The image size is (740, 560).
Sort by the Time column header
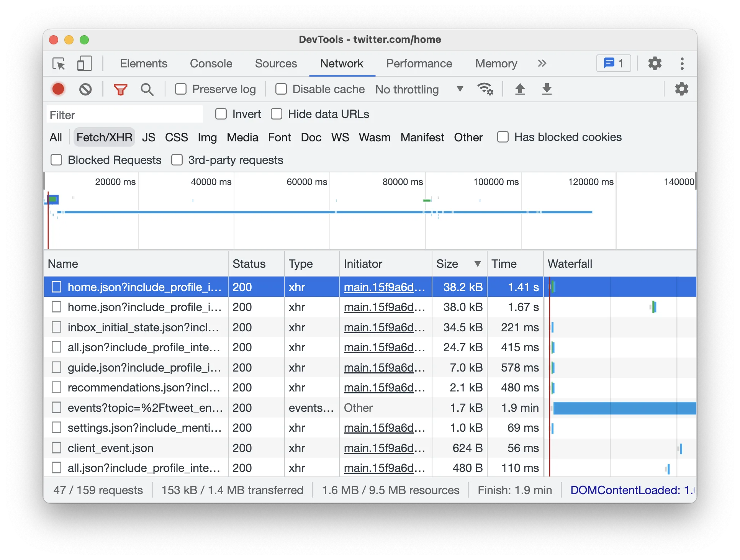click(x=515, y=264)
